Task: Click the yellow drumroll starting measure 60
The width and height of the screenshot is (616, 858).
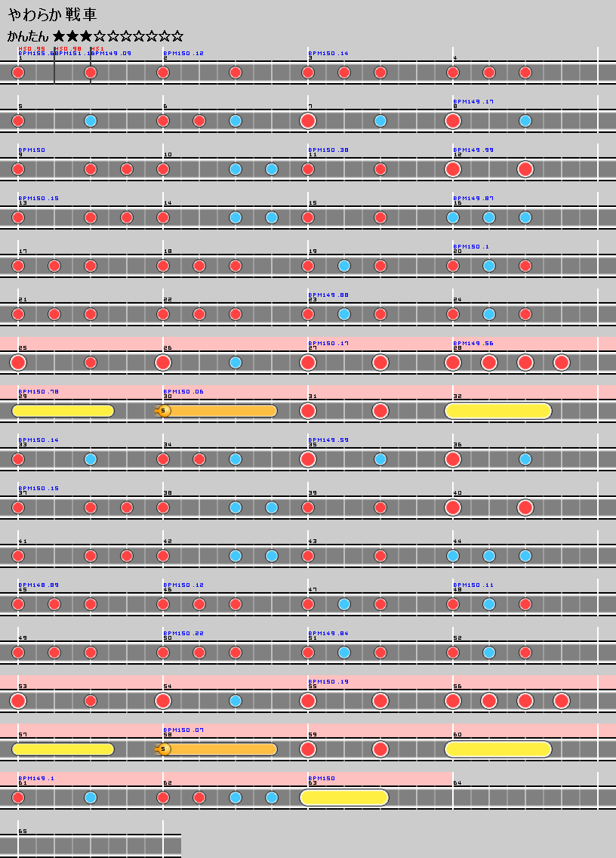Action: coord(498,749)
